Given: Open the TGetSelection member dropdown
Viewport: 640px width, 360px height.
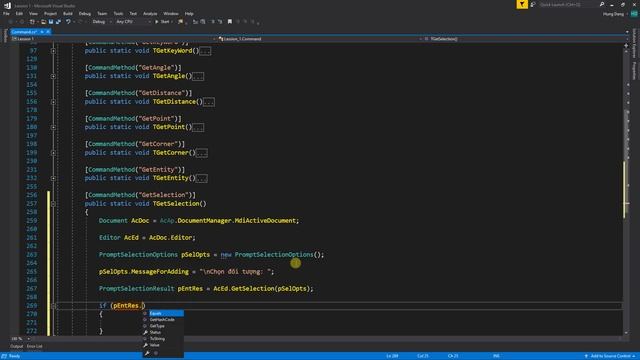Looking at the screenshot, I should (x=526, y=39).
